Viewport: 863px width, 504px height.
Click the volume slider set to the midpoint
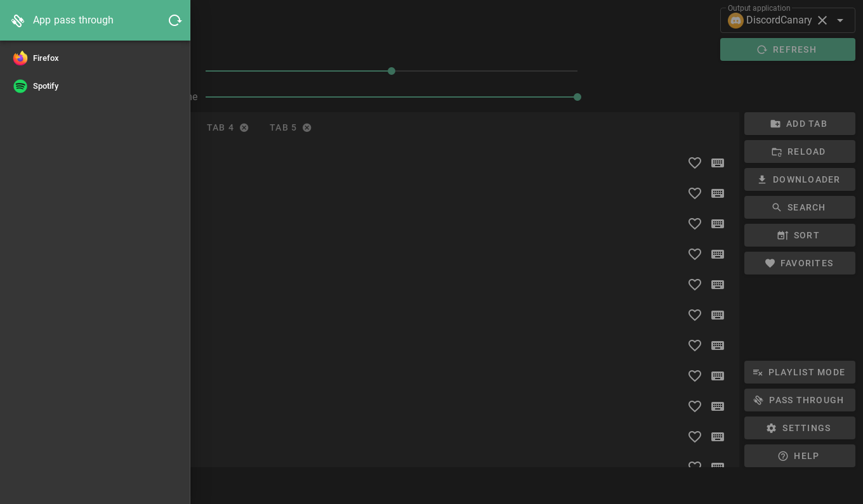click(x=392, y=71)
